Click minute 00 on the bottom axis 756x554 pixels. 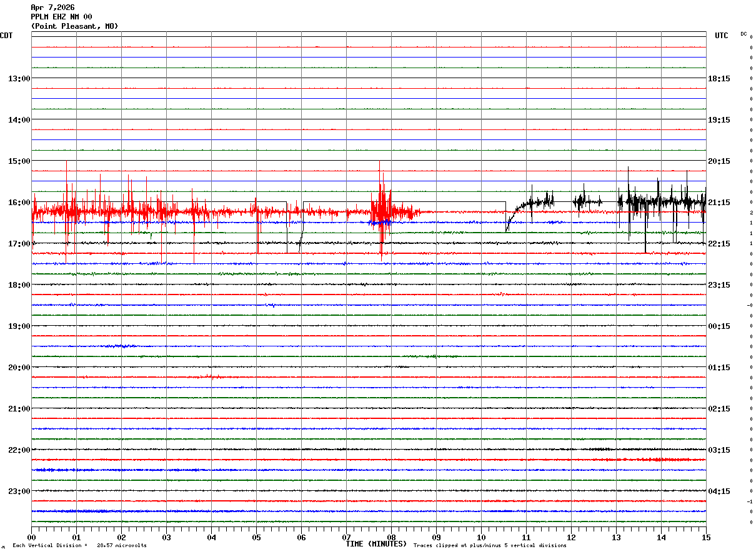click(31, 538)
